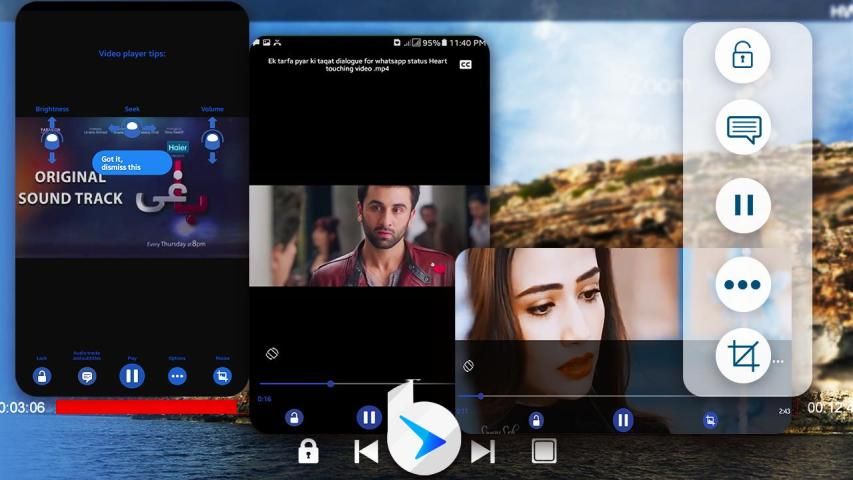Skip to previous track on bottom bar

coord(366,452)
